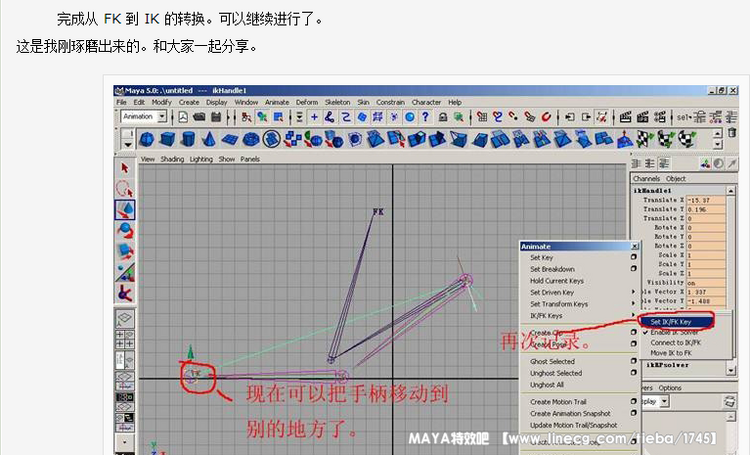Viewport: 750px width, 455px height.
Task: Click channel box scroll up arrow
Action: pyautogui.click(x=731, y=191)
